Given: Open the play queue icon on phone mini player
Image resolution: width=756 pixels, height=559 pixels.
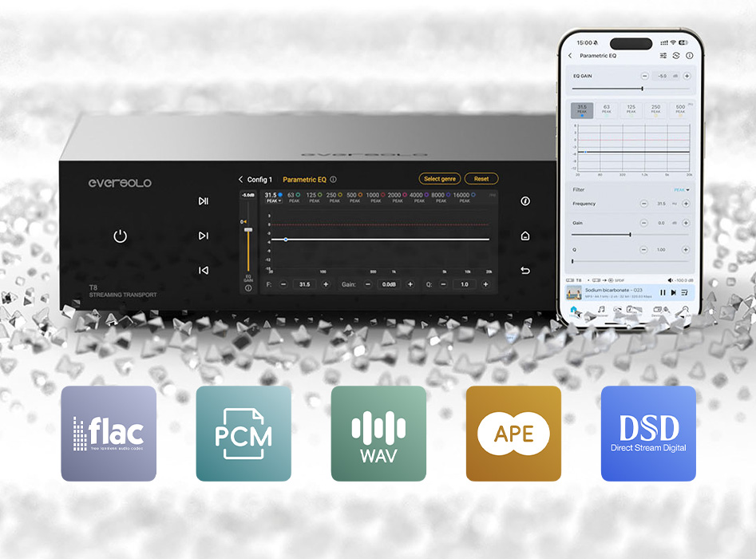Looking at the screenshot, I should click(x=685, y=293).
